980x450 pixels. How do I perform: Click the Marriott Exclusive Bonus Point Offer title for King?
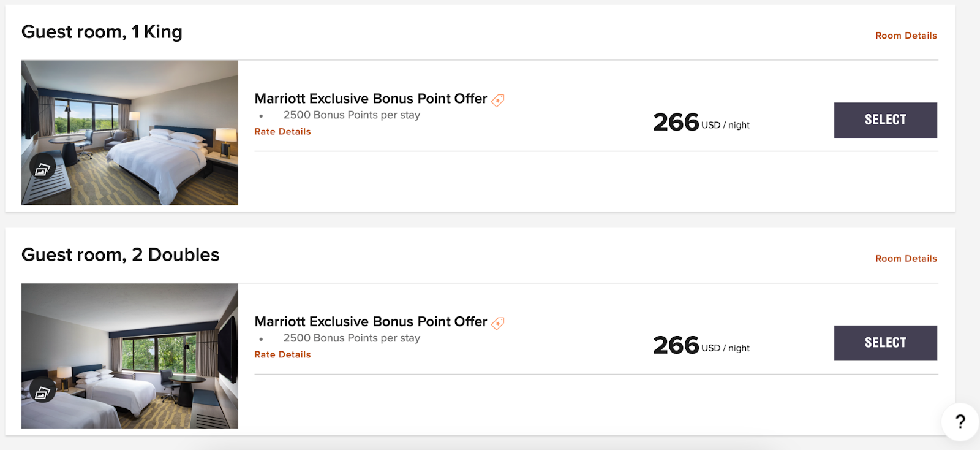(x=371, y=99)
